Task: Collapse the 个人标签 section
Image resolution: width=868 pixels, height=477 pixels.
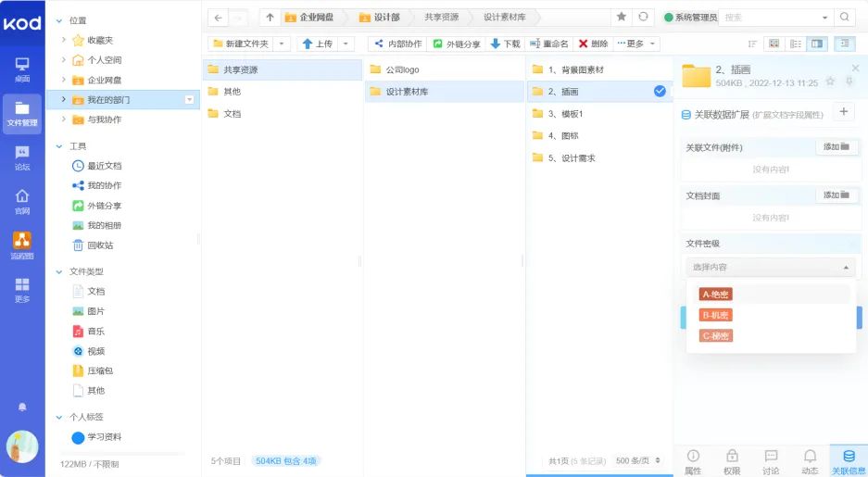Action: coord(59,417)
